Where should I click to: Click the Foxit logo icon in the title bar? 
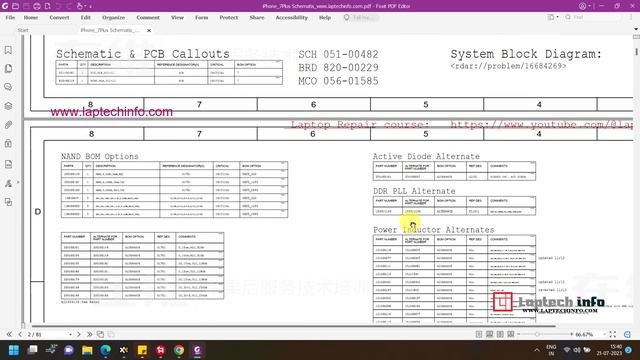tap(5, 6)
